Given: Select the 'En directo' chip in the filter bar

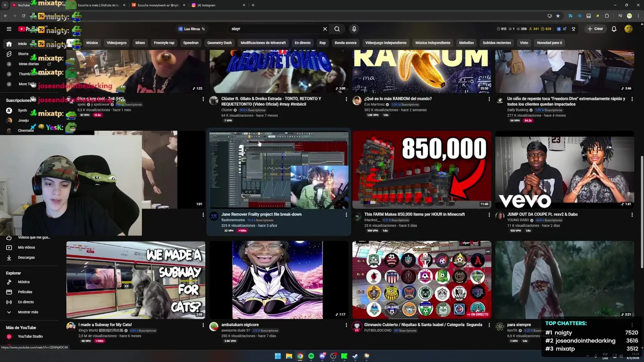Looking at the screenshot, I should pyautogui.click(x=302, y=43).
